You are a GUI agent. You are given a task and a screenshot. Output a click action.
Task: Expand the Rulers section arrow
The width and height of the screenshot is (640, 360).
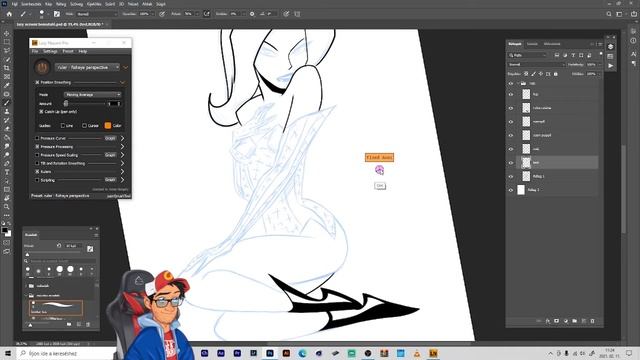(x=122, y=172)
